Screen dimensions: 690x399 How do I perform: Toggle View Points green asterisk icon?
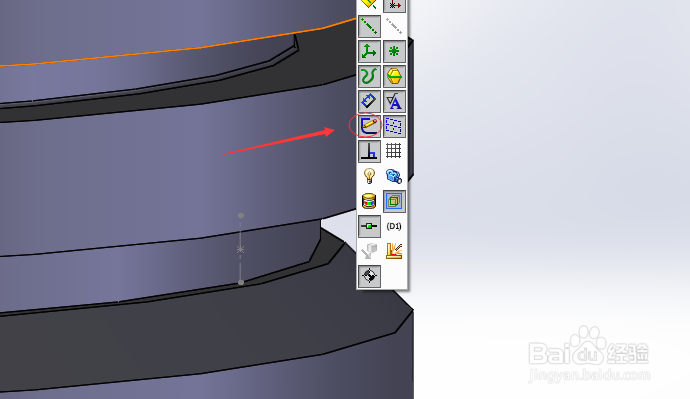click(394, 51)
